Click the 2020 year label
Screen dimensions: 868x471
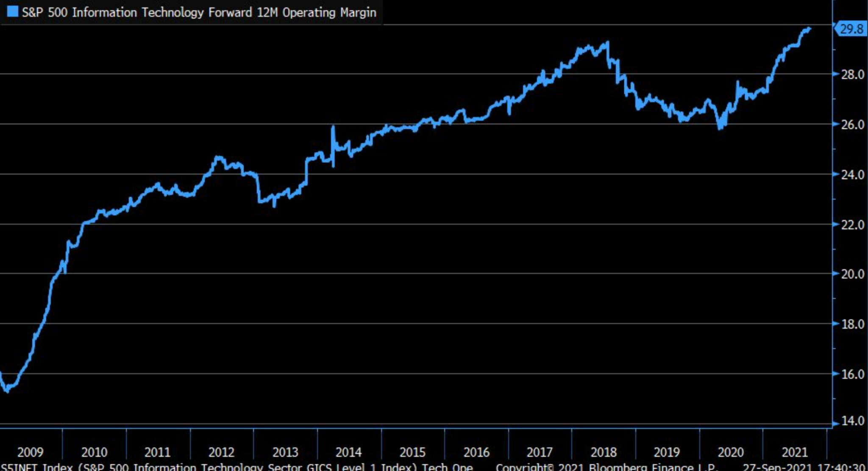click(731, 452)
